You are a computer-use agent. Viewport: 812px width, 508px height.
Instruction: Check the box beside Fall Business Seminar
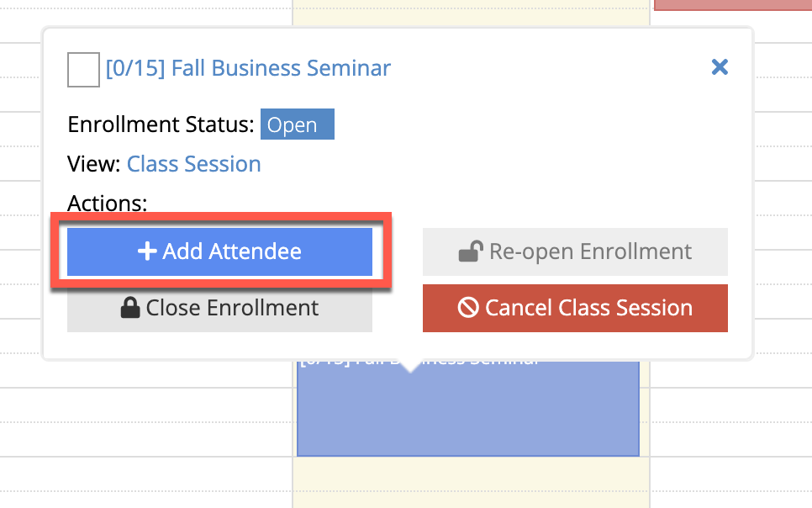click(82, 70)
